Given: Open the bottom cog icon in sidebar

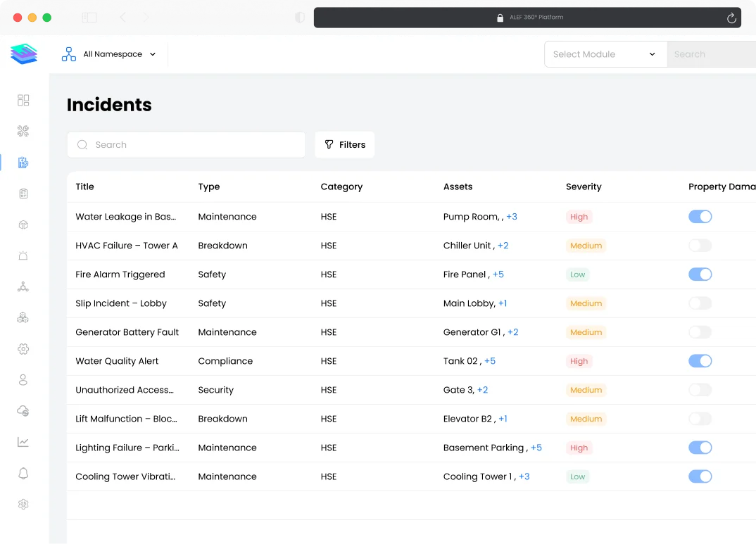Looking at the screenshot, I should (x=23, y=504).
